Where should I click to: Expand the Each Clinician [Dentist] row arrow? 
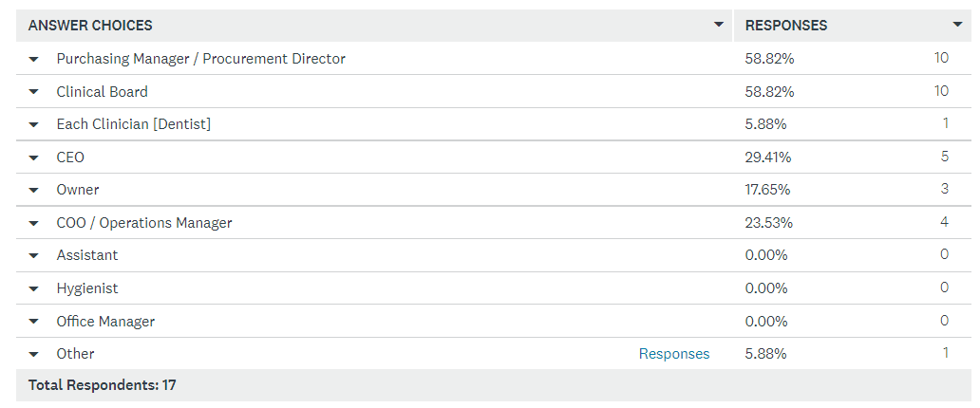click(34, 125)
